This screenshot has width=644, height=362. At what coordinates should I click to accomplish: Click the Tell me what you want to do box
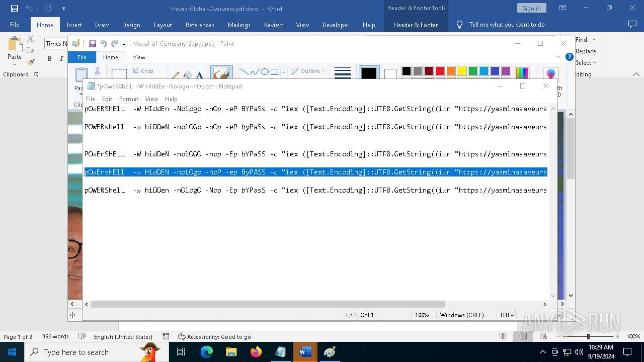tap(507, 25)
